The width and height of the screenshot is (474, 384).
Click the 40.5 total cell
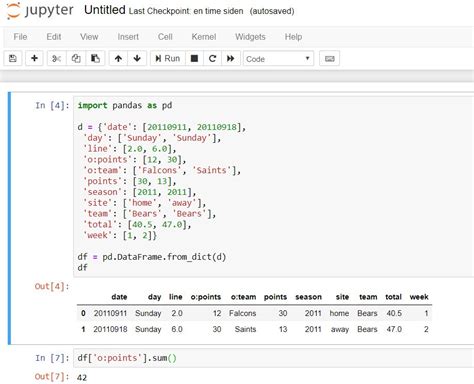(394, 313)
